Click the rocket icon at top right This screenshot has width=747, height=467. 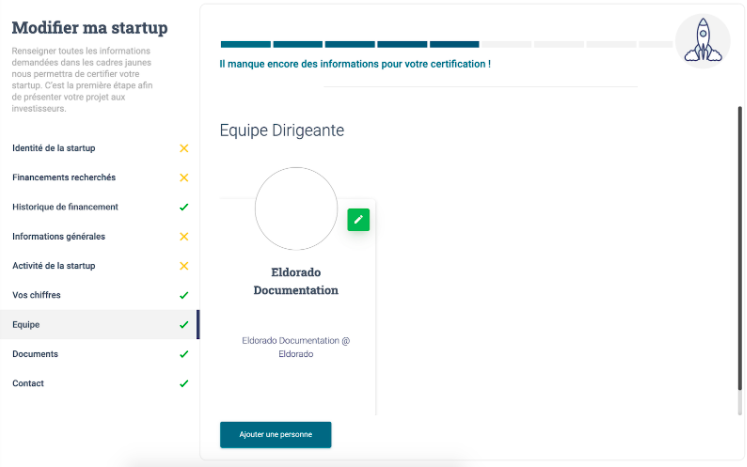point(703,41)
